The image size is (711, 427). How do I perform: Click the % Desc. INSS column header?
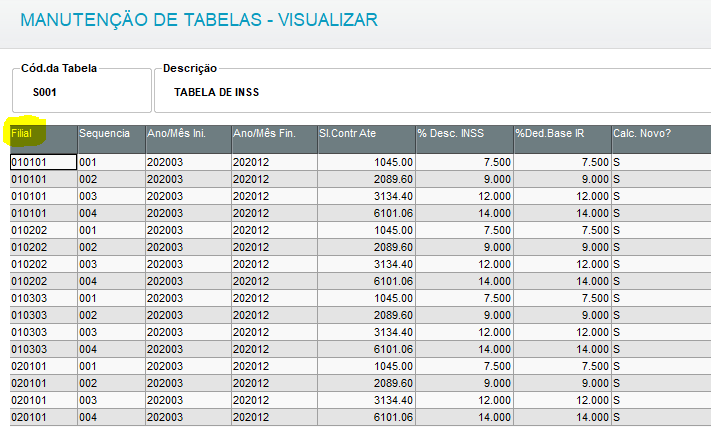pos(465,140)
